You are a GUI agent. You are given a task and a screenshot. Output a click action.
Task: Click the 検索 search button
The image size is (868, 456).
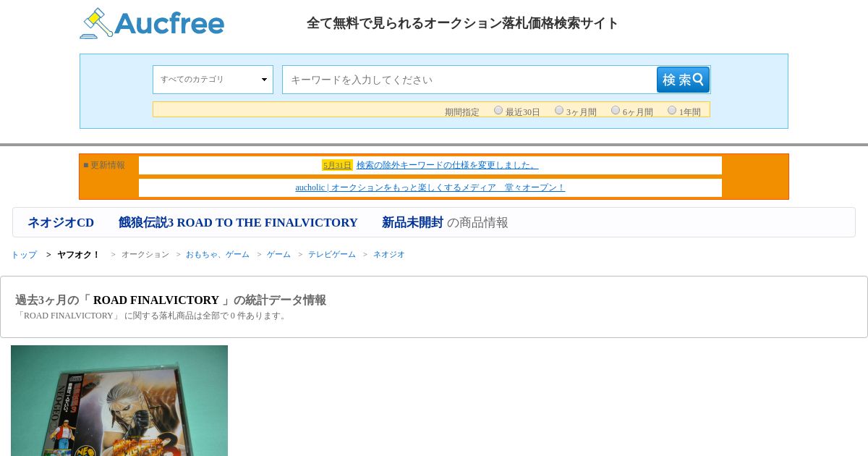point(683,80)
